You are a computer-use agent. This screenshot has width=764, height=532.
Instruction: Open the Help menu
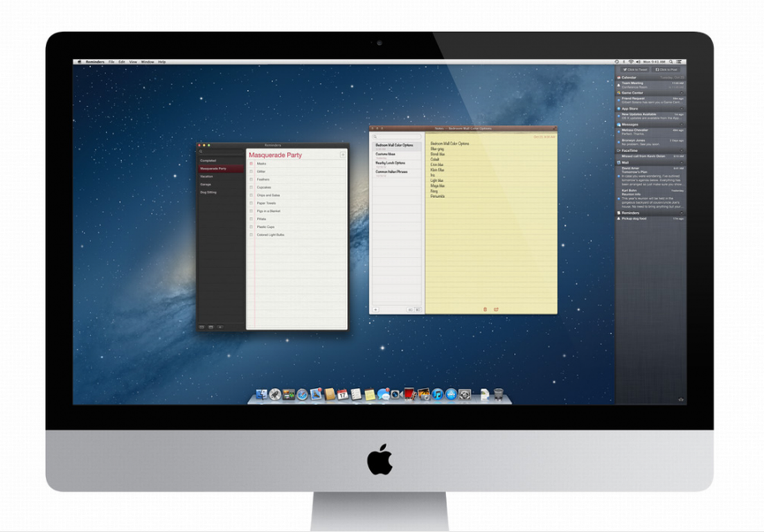tap(162, 62)
